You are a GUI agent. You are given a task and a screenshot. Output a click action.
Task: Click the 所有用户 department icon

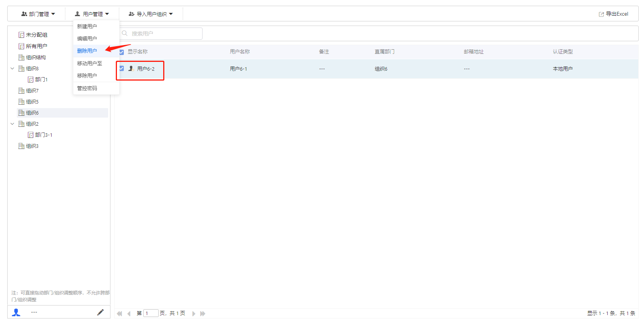(21, 46)
